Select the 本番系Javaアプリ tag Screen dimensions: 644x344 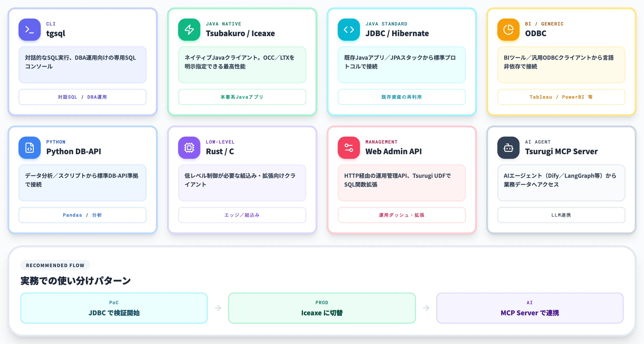(x=242, y=97)
